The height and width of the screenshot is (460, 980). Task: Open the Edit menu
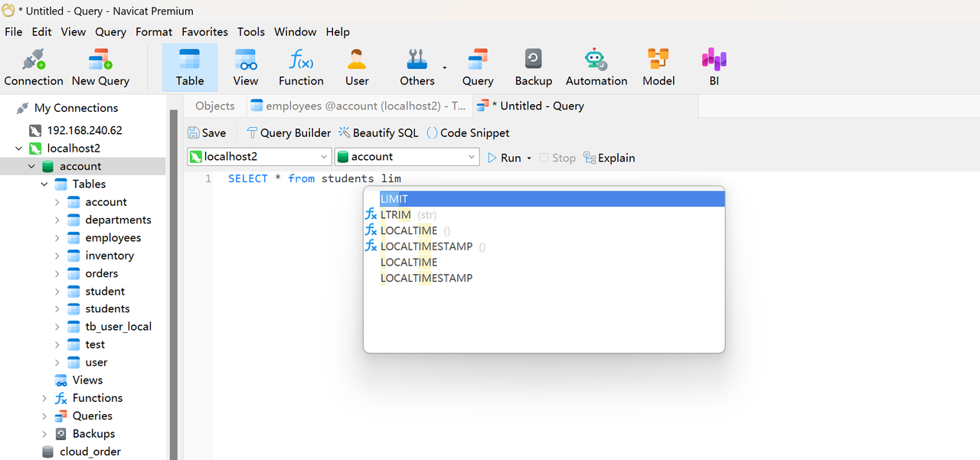point(41,31)
